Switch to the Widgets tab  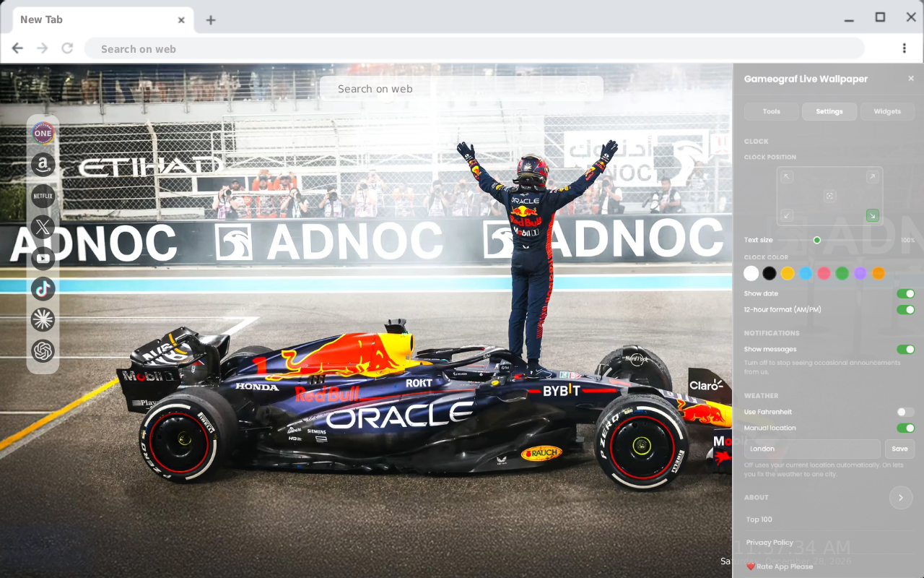coord(887,111)
